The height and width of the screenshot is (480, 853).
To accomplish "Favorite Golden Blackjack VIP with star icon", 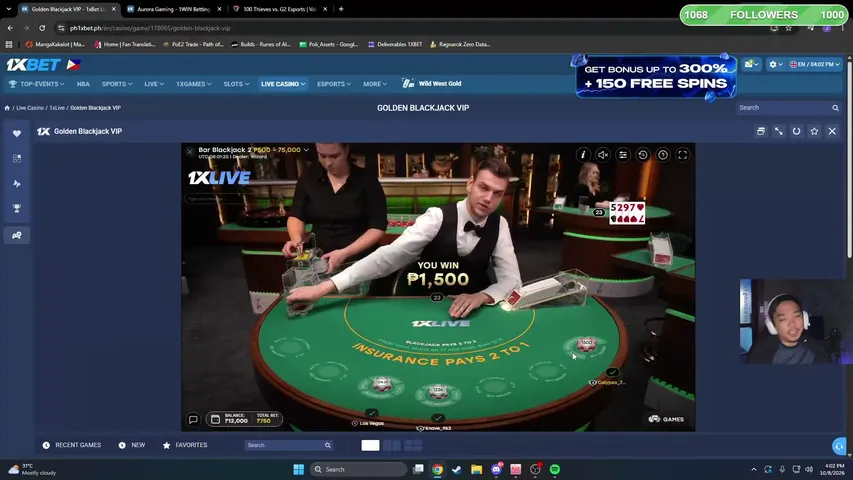I will [814, 131].
